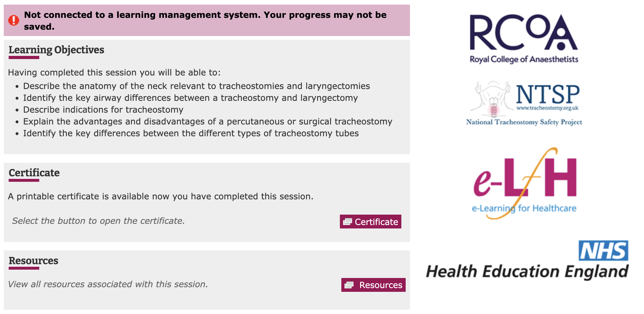Click the large RCoA logo letters

(x=523, y=33)
